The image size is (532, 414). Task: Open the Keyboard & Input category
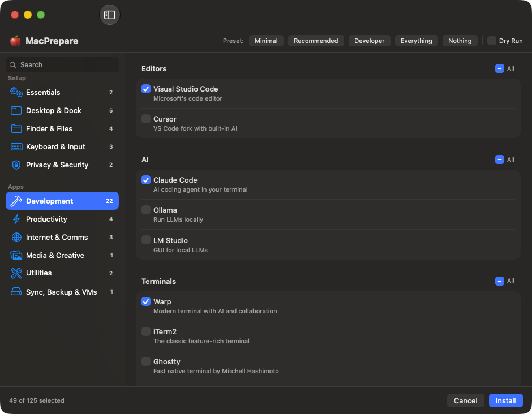[x=62, y=146]
